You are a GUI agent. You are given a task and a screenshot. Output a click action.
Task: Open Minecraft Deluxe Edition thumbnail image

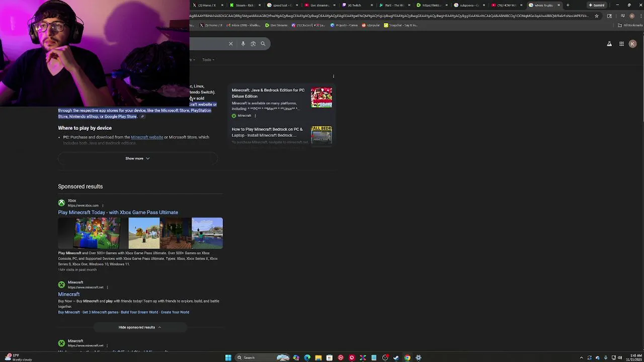[x=321, y=98]
